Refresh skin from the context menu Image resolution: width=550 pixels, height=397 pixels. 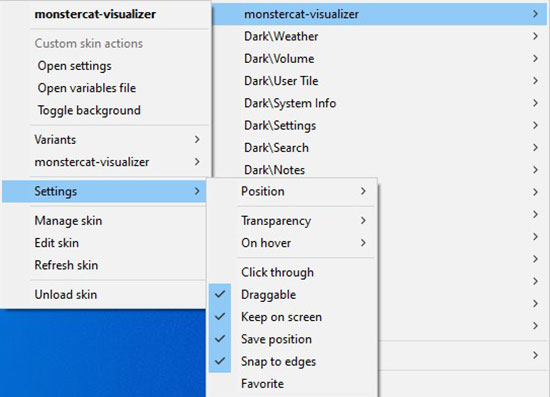pyautogui.click(x=104, y=265)
